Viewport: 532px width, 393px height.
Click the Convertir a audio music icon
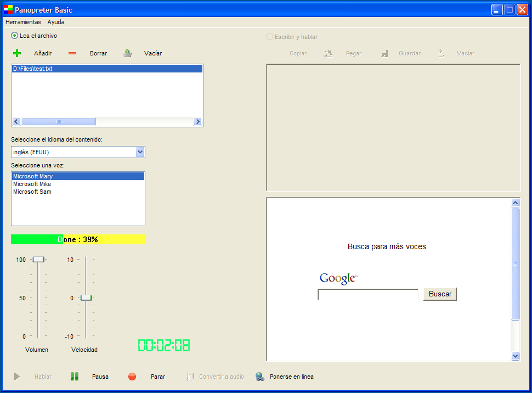[x=190, y=377]
